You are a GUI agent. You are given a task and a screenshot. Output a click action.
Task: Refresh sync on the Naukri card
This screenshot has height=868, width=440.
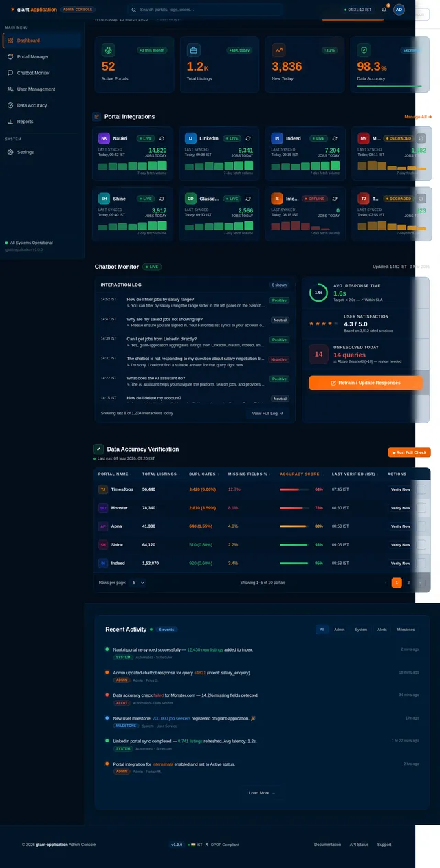162,138
